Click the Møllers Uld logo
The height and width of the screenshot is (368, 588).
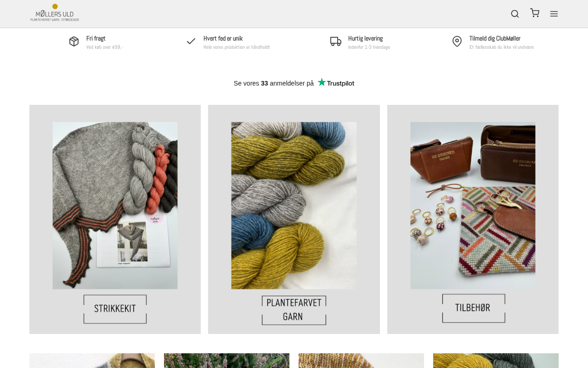(x=55, y=13)
